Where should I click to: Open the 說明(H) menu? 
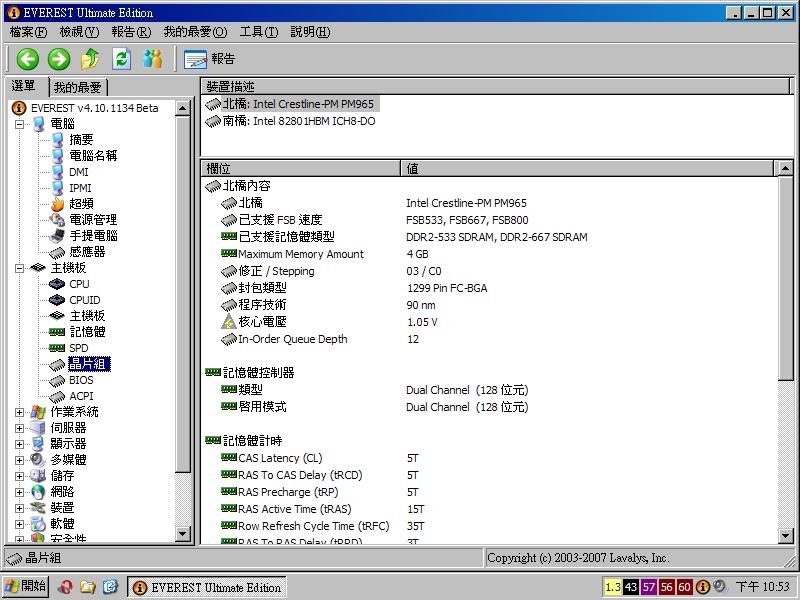310,32
